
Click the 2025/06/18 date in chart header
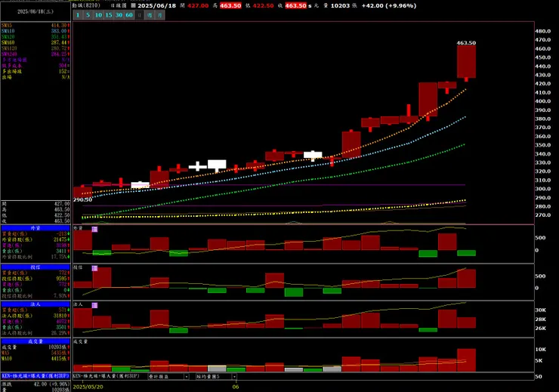(157, 6)
